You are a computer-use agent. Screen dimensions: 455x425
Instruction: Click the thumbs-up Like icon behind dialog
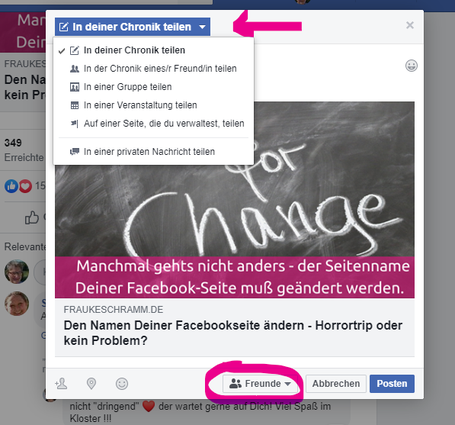32,217
